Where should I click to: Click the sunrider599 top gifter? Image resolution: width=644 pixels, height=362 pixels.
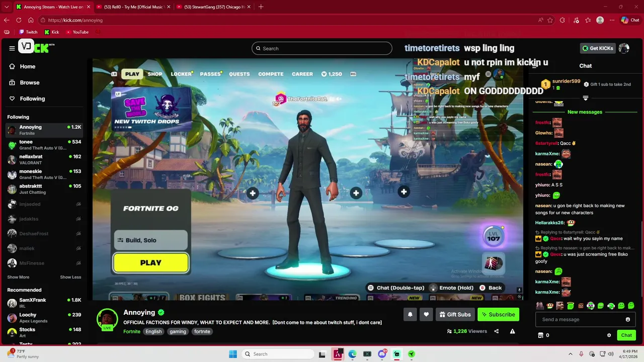point(566,81)
